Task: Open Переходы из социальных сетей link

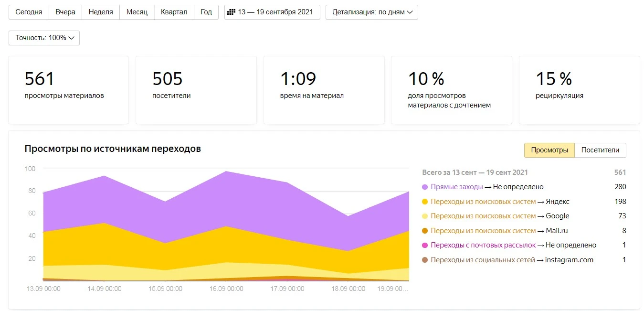Action: pyautogui.click(x=483, y=260)
